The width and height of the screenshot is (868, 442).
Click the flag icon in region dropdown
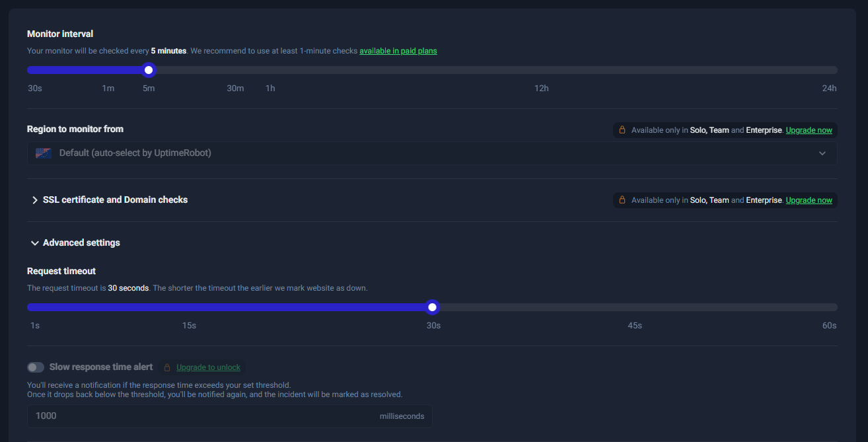(44, 153)
